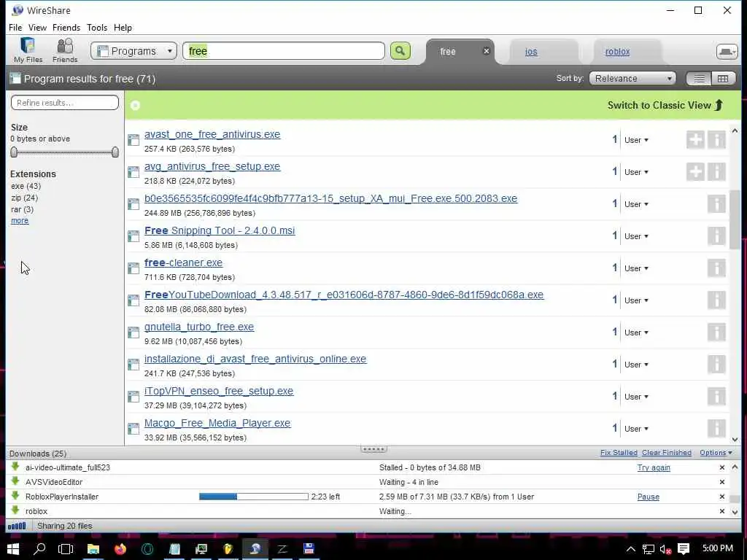
Task: Expand User dropdown for Free Snipping Tool
Action: [x=636, y=236]
